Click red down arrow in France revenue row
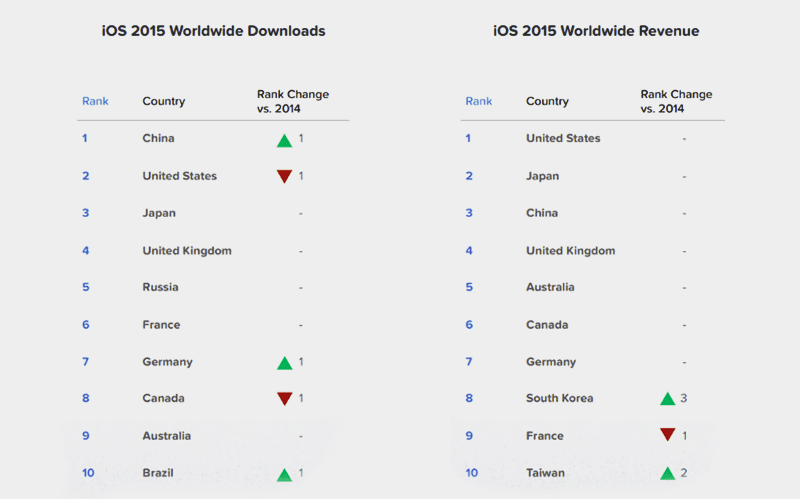 [x=667, y=435]
